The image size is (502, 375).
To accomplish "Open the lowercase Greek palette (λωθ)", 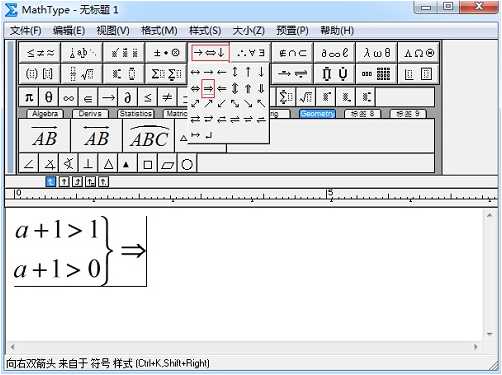I will click(x=376, y=53).
